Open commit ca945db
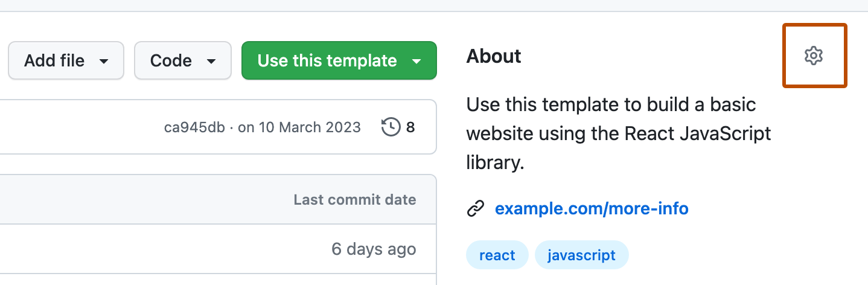Viewport: 868px width, 285px height. (194, 127)
